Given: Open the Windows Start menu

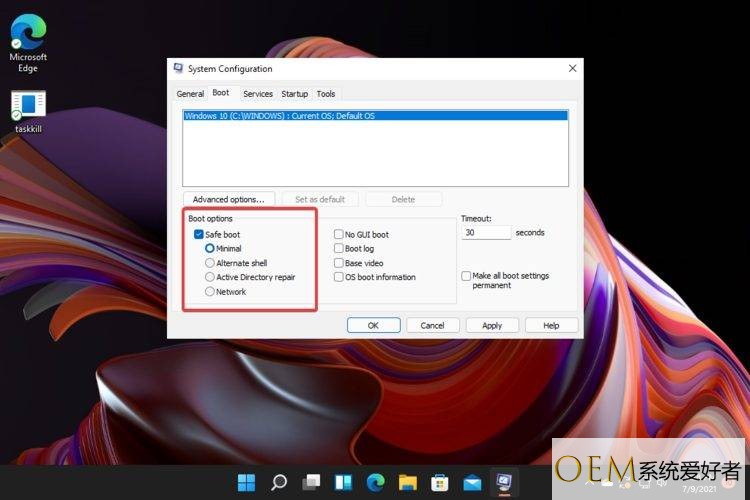Looking at the screenshot, I should [x=246, y=482].
